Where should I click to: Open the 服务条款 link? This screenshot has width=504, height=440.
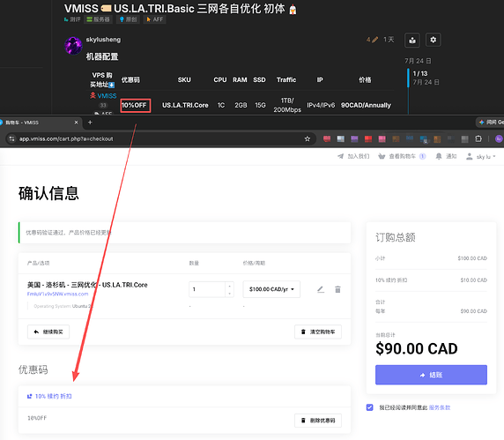(x=440, y=407)
